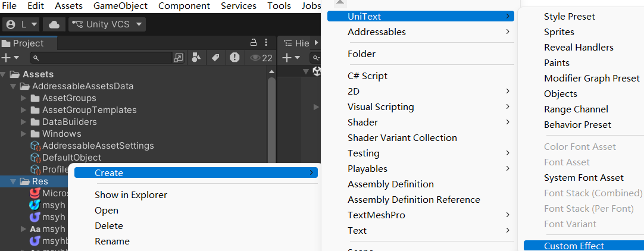Viewport: 644px width, 251px height.
Task: Click the Search by Type shapes icon
Action: click(x=196, y=58)
